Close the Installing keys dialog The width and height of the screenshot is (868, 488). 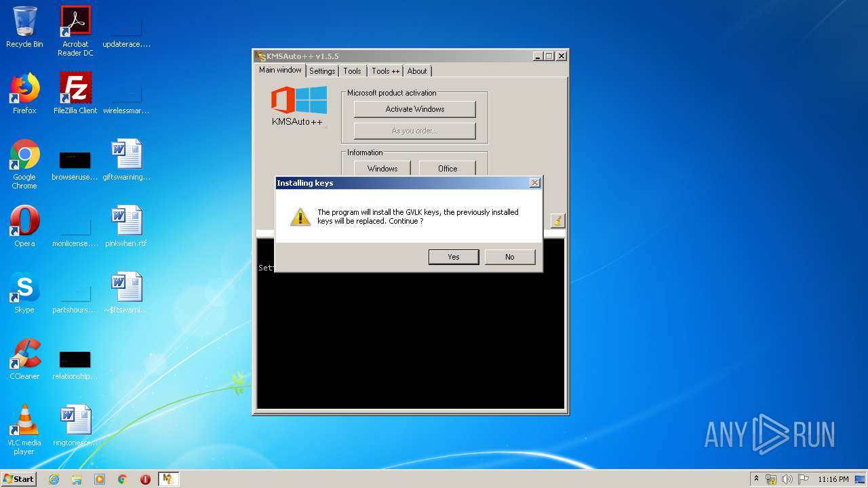click(534, 183)
